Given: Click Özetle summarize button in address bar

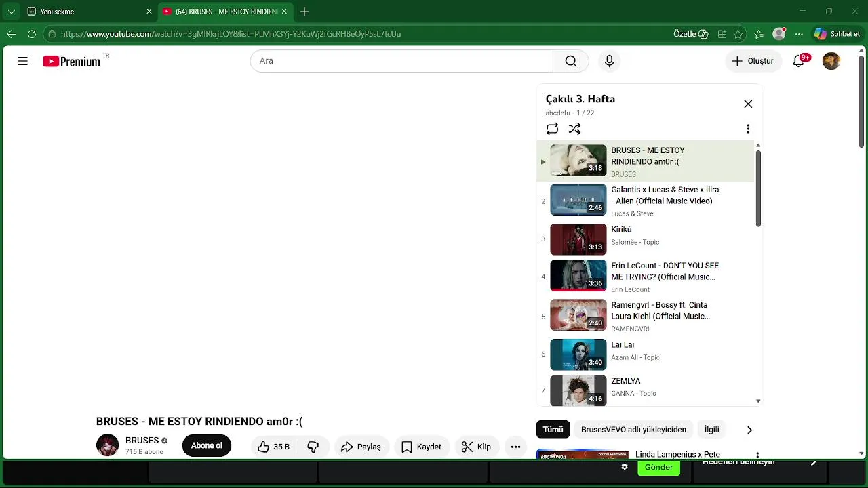Looking at the screenshot, I should click(x=691, y=34).
